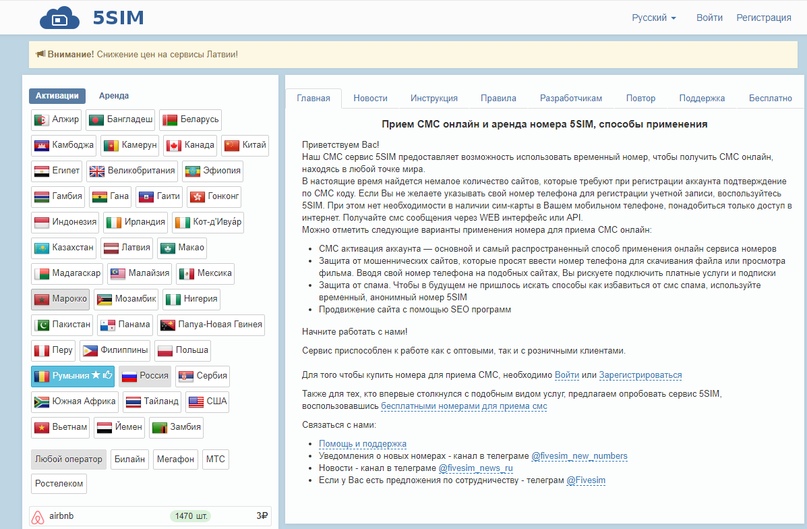The image size is (807, 529).
Task: Select the Билайн operator option
Action: pyautogui.click(x=129, y=459)
